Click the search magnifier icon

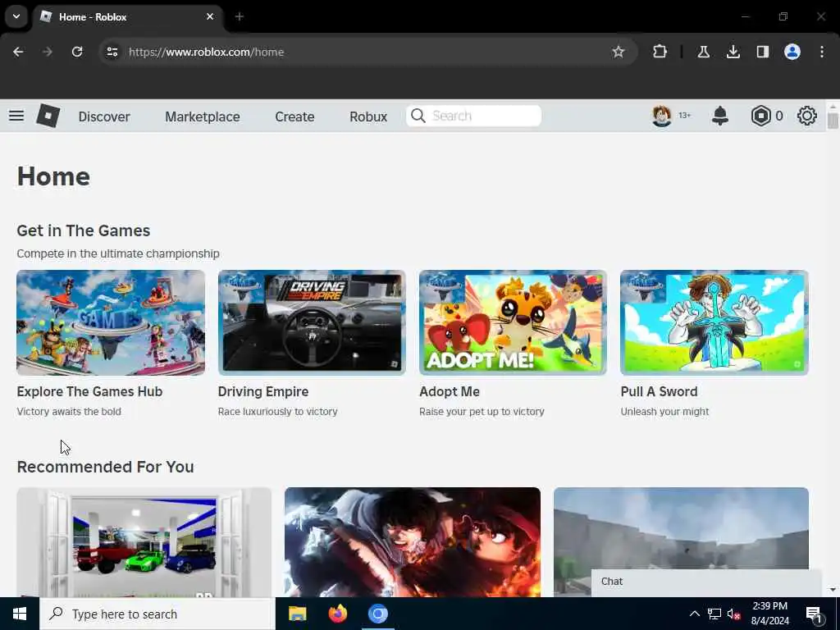418,116
